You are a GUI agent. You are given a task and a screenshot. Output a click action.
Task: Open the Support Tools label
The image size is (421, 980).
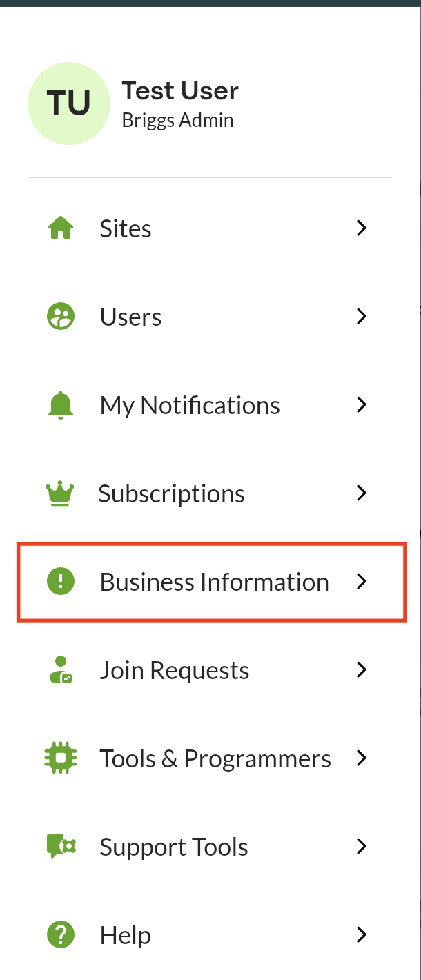coord(174,847)
